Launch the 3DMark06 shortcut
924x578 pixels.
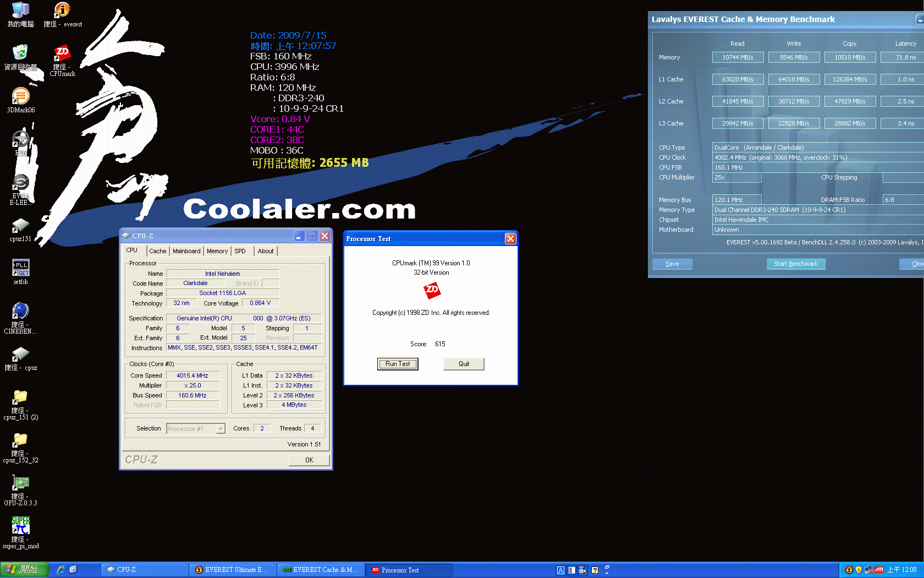pos(20,100)
